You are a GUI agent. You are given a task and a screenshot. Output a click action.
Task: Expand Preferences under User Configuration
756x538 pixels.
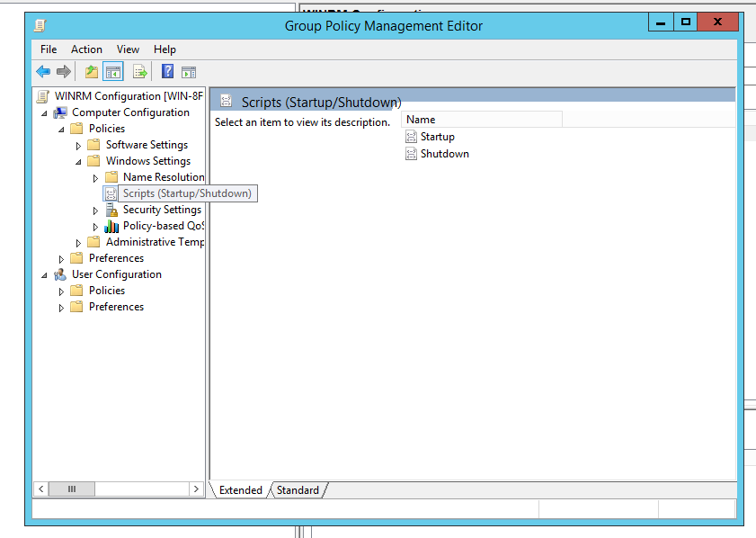(x=61, y=308)
